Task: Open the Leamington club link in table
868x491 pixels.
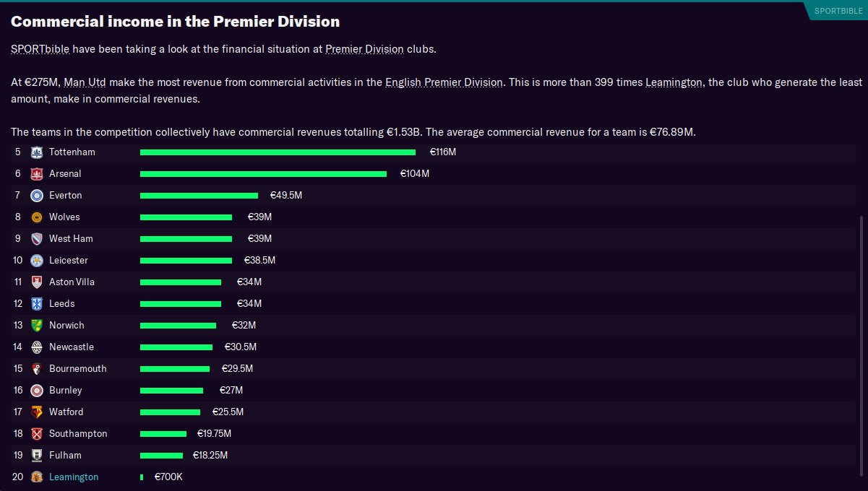Action: pyautogui.click(x=74, y=477)
